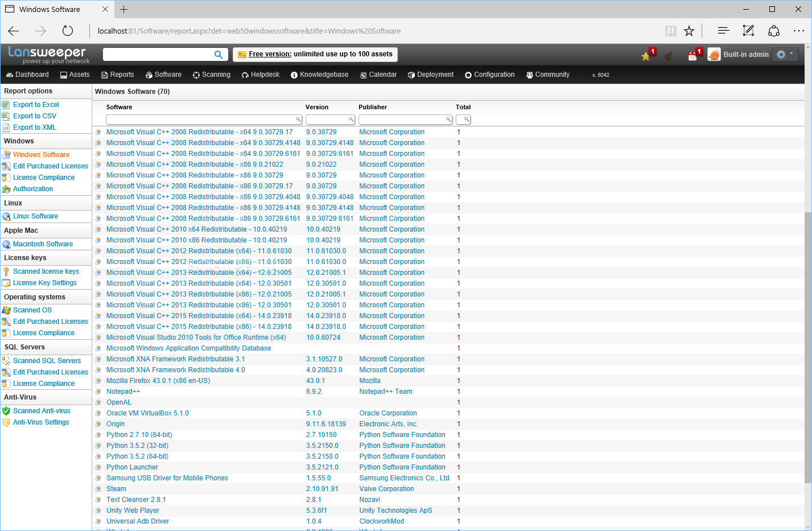Click the Steam software entry

(116, 489)
